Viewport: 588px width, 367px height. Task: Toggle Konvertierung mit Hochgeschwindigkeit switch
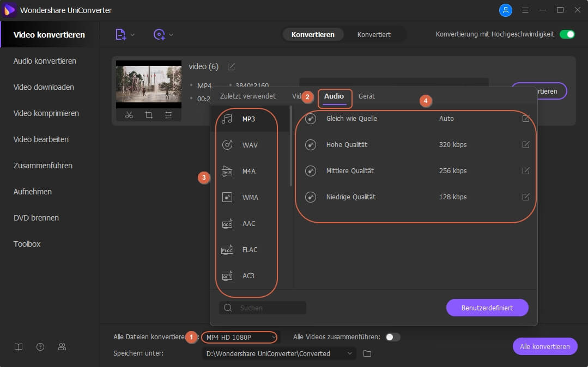567,34
